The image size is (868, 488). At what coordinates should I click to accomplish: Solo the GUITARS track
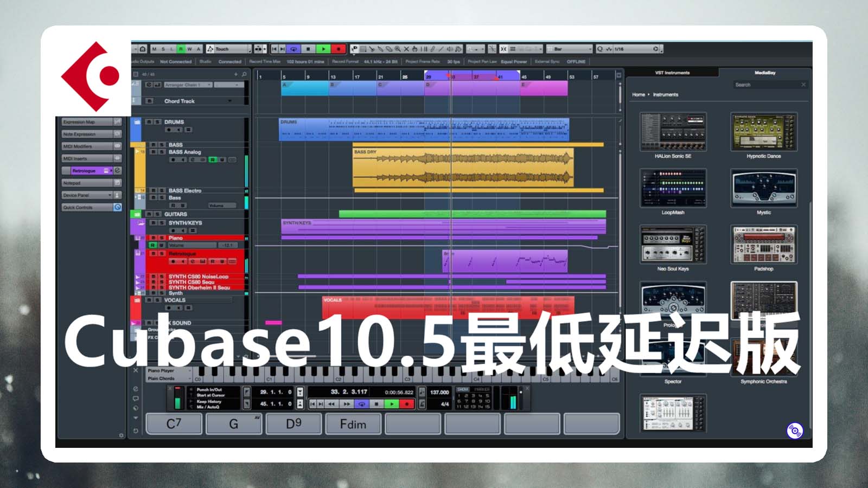pyautogui.click(x=157, y=214)
